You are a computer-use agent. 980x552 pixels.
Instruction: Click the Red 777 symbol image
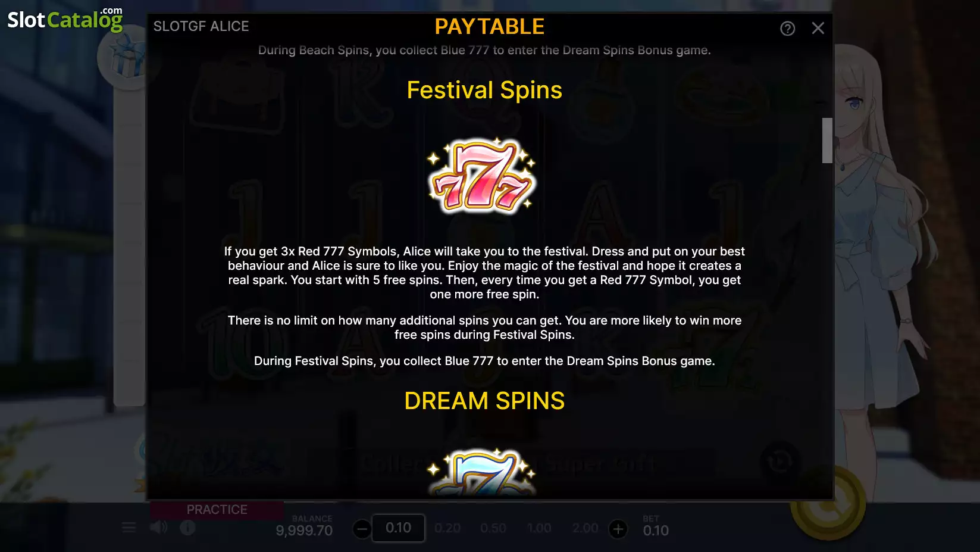[x=483, y=176]
